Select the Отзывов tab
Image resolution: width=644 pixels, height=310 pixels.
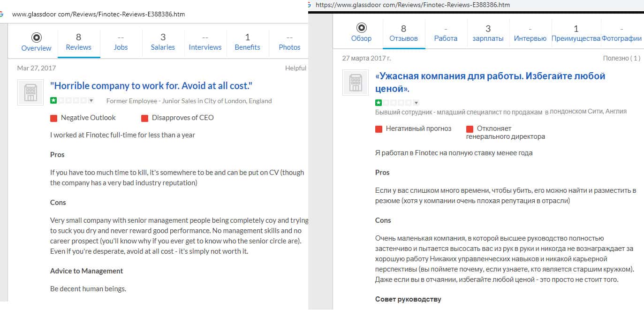coord(403,33)
